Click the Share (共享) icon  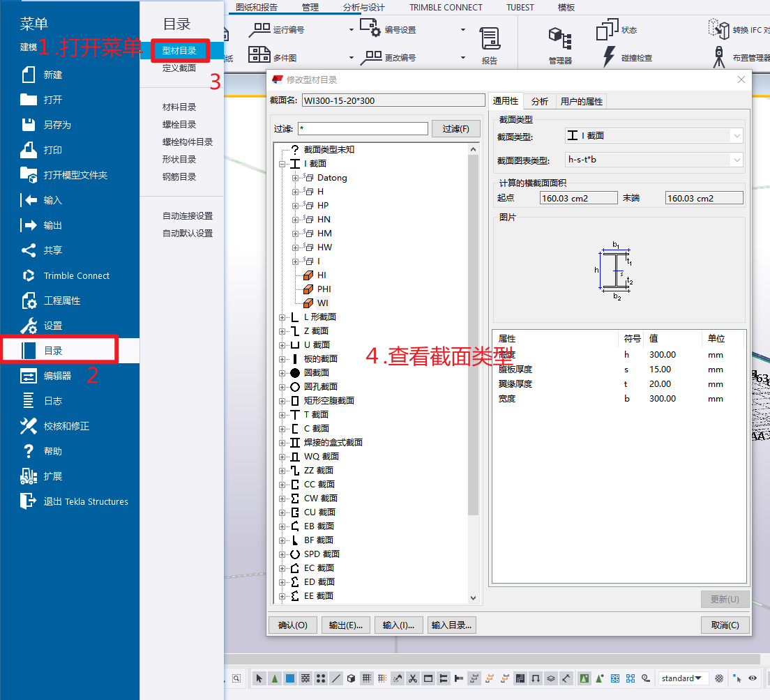29,250
